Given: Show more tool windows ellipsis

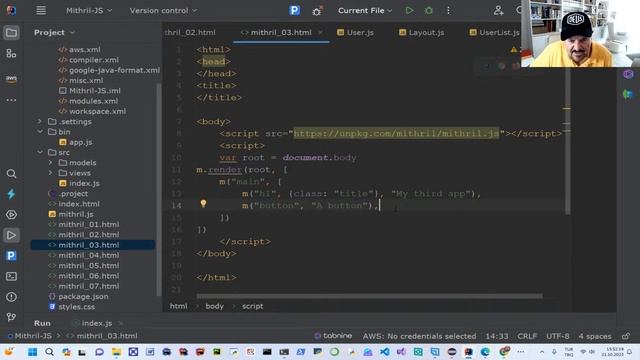Looking at the screenshot, I should 11,100.
